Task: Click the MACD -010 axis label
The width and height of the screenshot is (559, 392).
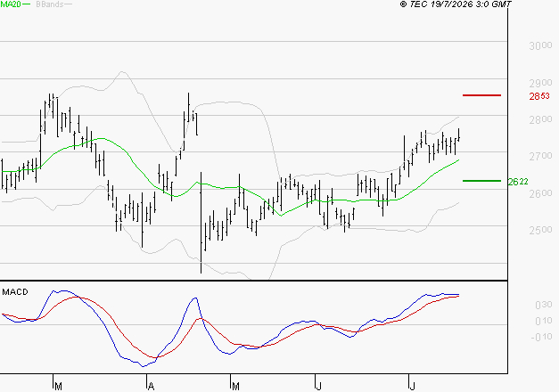Action: click(541, 337)
